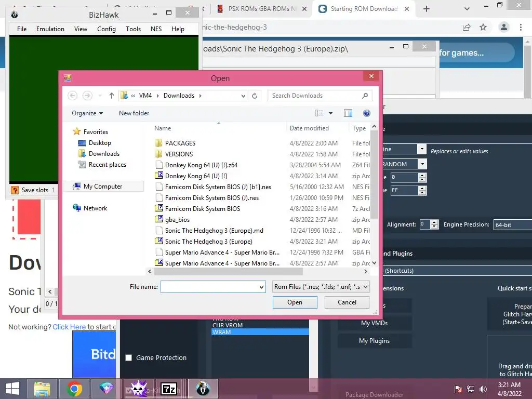Click the Open button
This screenshot has height=399, width=532.
coord(295,302)
